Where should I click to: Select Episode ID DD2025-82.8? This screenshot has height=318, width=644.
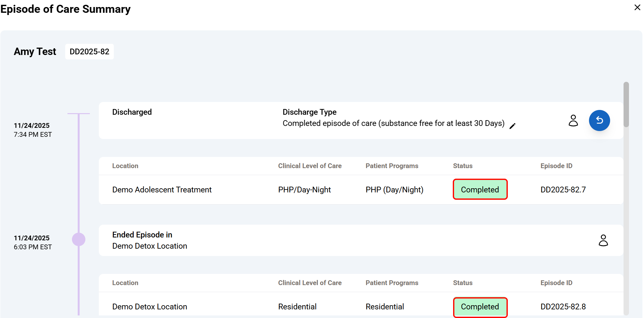pyautogui.click(x=563, y=307)
